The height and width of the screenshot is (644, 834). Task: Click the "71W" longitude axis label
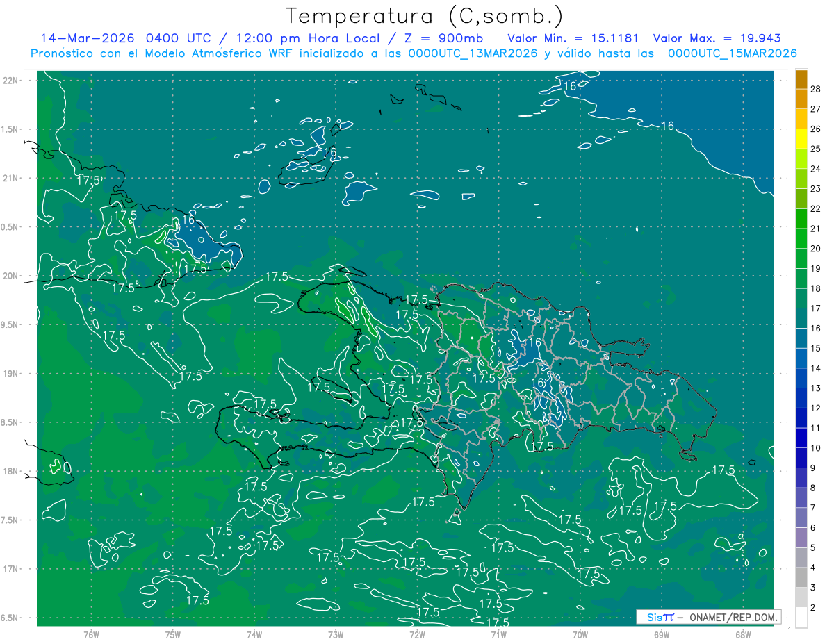tap(498, 634)
